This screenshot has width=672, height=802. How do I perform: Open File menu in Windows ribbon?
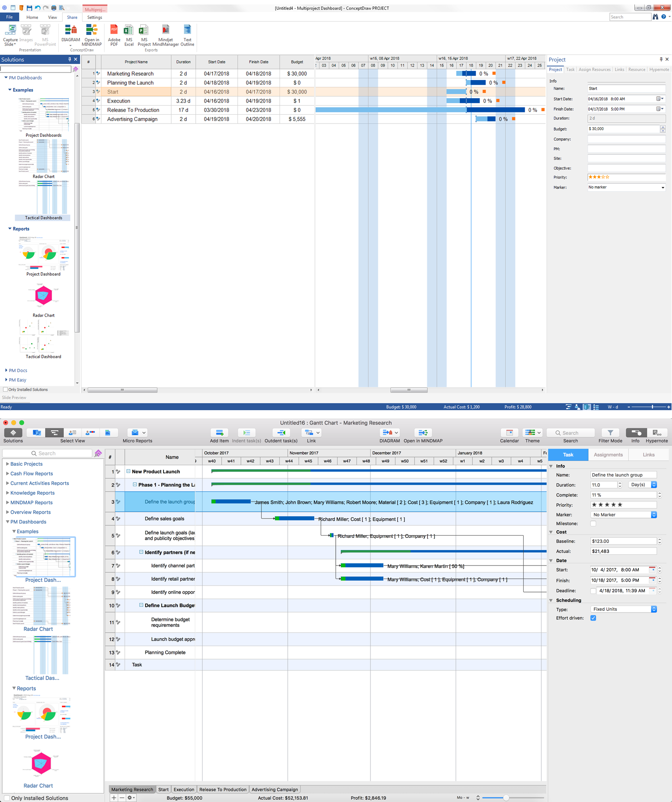click(x=9, y=17)
